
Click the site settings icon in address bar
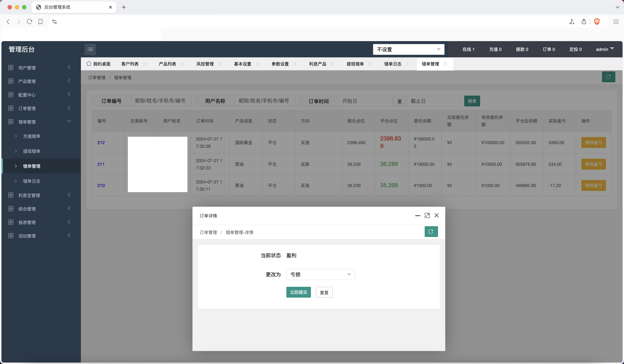(55, 21)
